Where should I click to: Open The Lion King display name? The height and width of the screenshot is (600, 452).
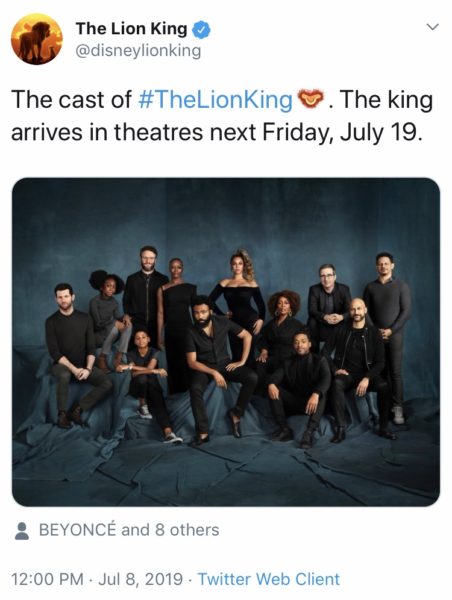[131, 29]
